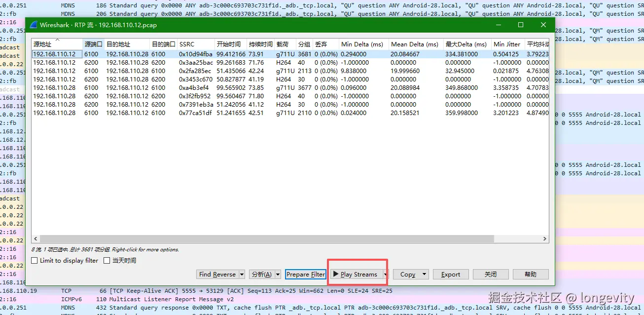Screen dimensions: 644x315
Task: Click start time value 99.412166
Action: coord(231,54)
